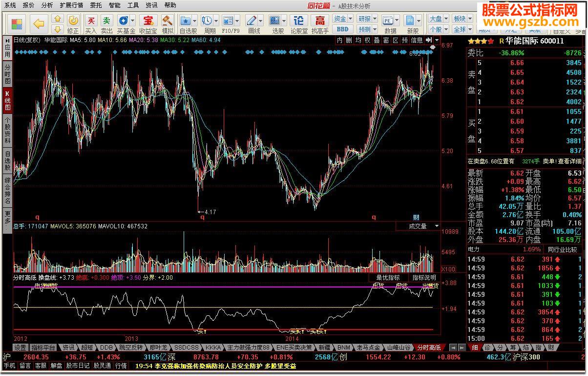
Task: Open the 扩展行情 menu
Action: tap(71, 5)
